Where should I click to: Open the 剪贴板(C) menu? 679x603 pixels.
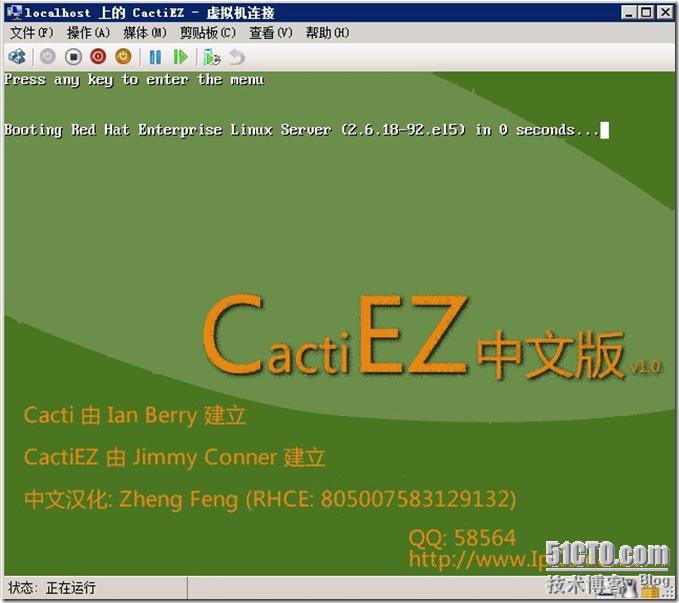(x=208, y=32)
